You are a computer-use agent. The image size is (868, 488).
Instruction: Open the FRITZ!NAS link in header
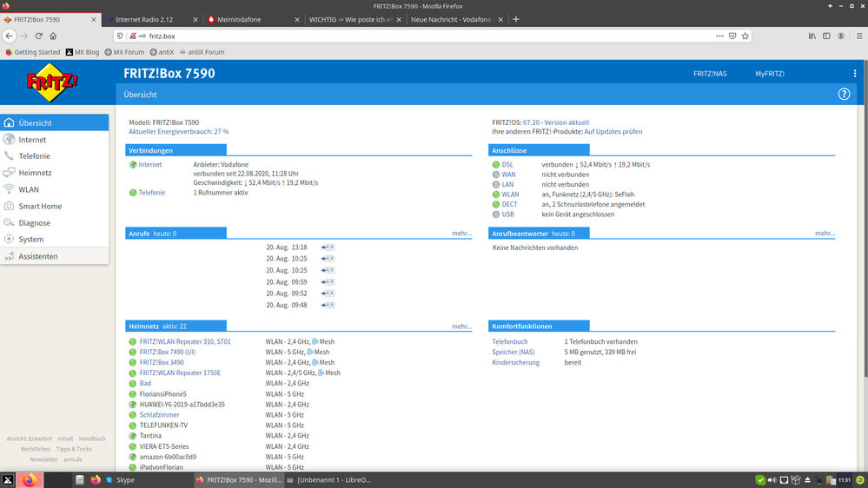click(x=709, y=74)
